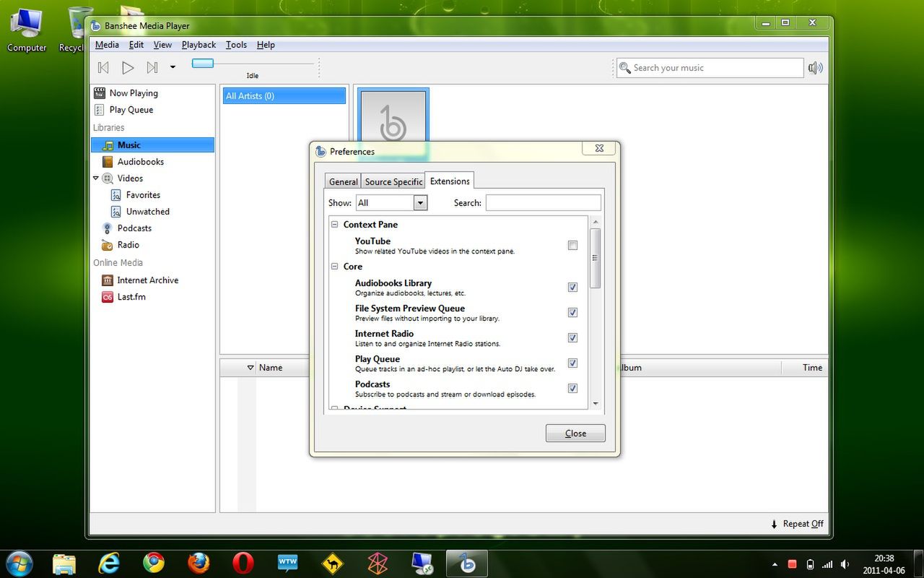Click the extensions list scrollbar thumb
The height and width of the screenshot is (578, 924).
(x=596, y=258)
